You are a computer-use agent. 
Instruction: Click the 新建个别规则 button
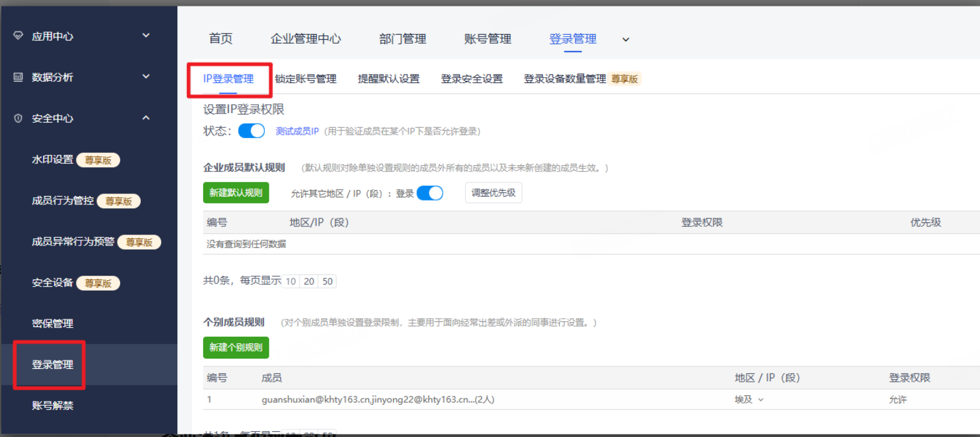tap(236, 348)
